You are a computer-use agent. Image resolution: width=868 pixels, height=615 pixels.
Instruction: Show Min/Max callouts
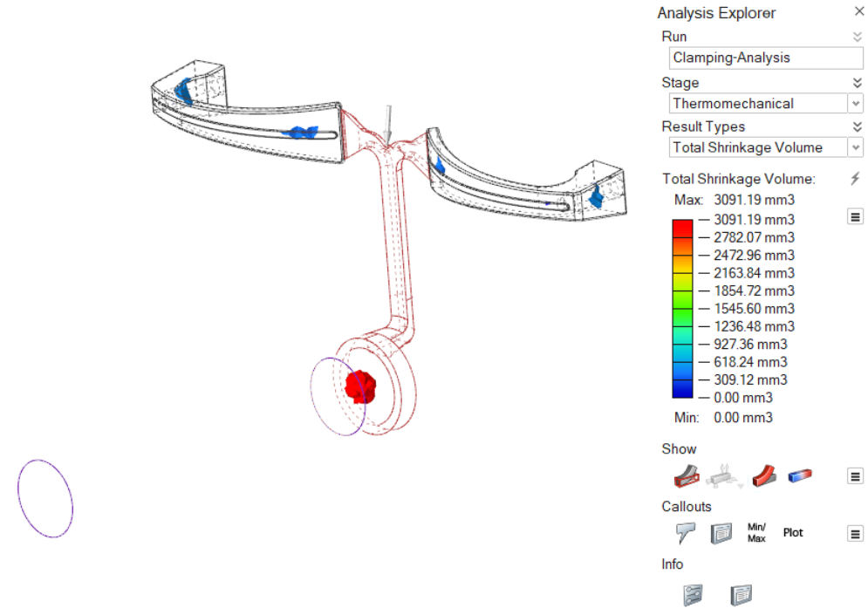coord(756,533)
